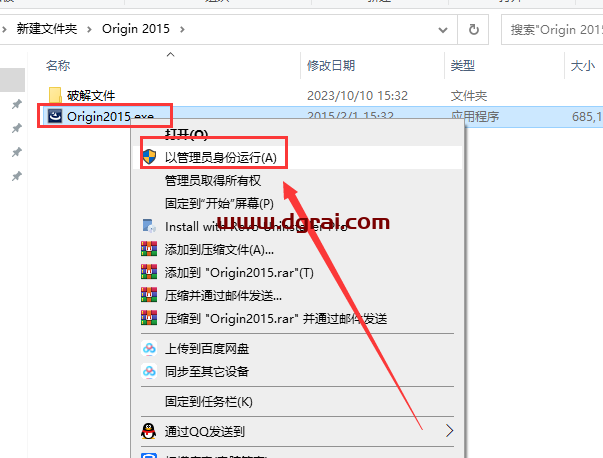The width and height of the screenshot is (603, 458).
Task: Expand chevron after Origin 2015 breadcrumb
Action: [x=182, y=29]
